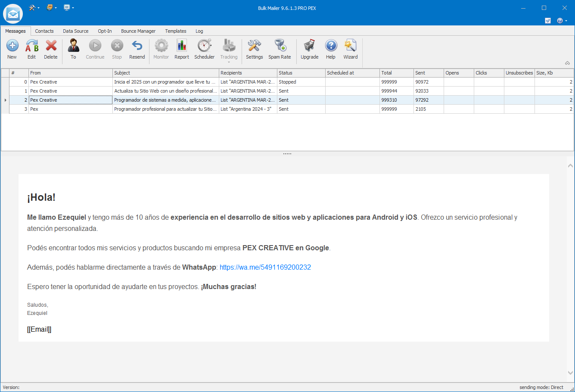
Task: Open the Report chart icon
Action: point(181,46)
